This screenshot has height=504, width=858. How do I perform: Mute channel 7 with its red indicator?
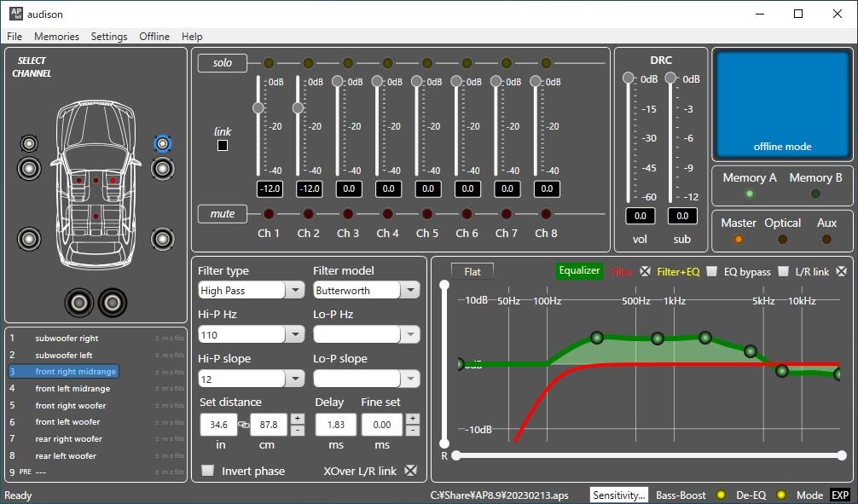click(507, 213)
